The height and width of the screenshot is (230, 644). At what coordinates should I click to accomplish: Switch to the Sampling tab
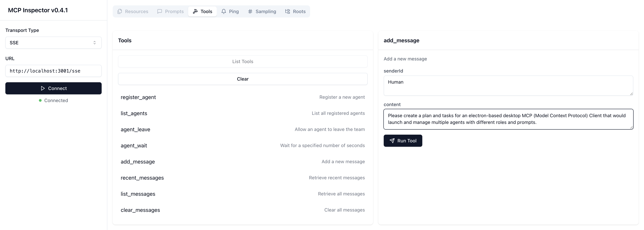click(x=262, y=11)
